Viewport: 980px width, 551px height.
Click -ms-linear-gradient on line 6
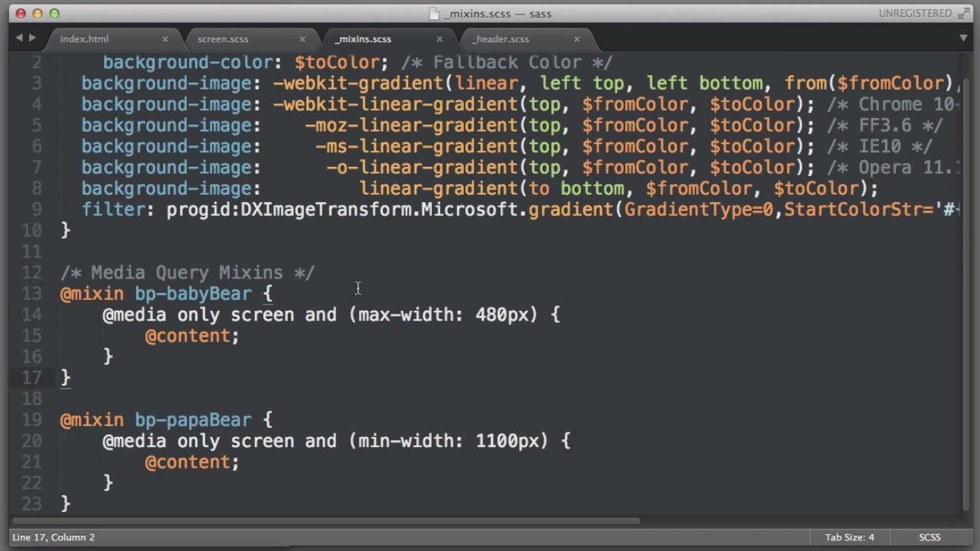tap(416, 147)
